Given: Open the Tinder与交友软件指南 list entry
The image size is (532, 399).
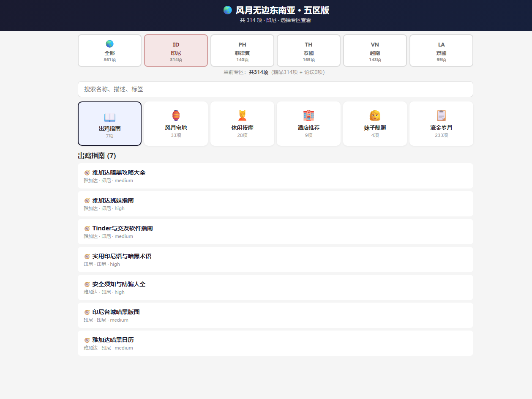Looking at the screenshot, I should [x=276, y=232].
